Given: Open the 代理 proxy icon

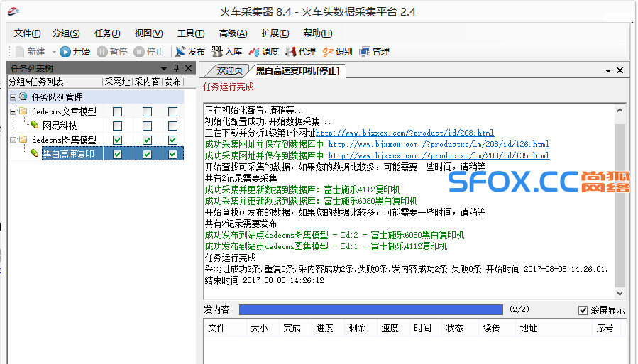Looking at the screenshot, I should point(290,52).
